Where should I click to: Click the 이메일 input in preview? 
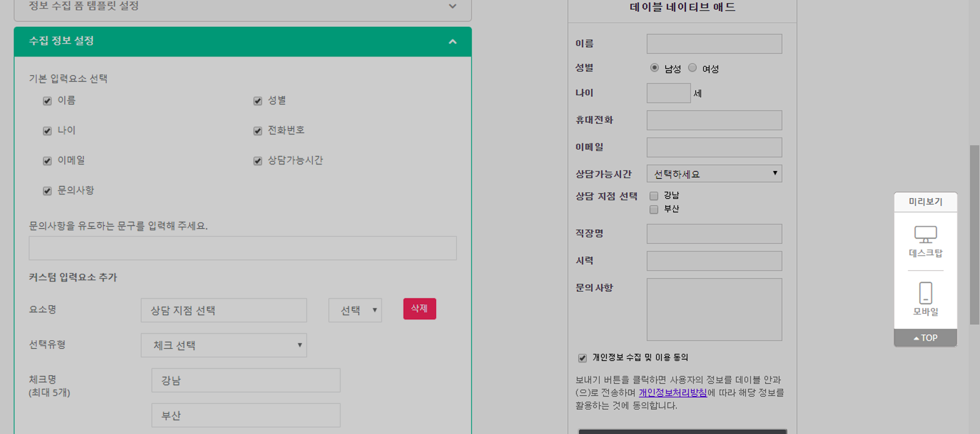point(714,147)
